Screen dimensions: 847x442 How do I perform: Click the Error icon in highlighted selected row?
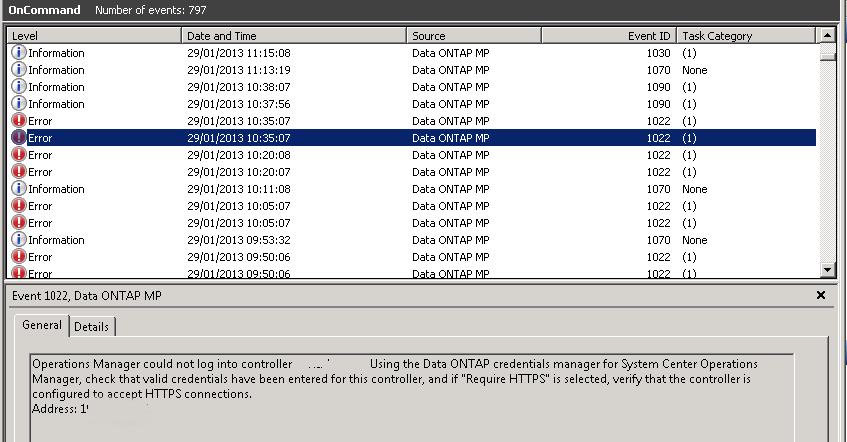18,138
